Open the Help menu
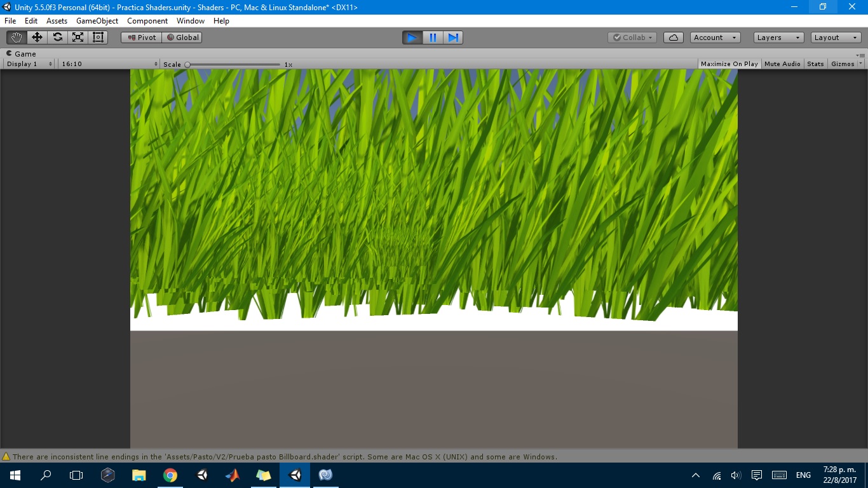This screenshot has width=868, height=488. [x=221, y=21]
